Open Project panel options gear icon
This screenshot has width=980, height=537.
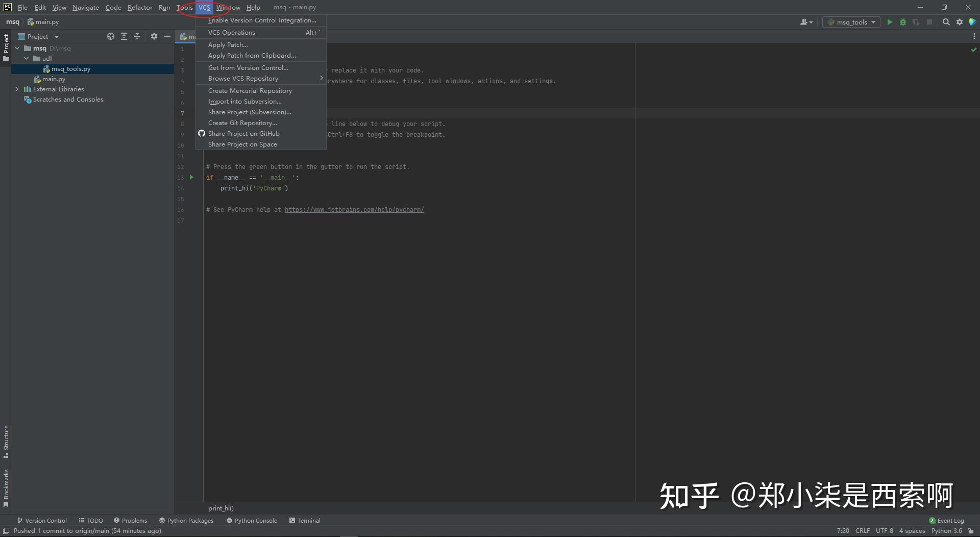154,36
